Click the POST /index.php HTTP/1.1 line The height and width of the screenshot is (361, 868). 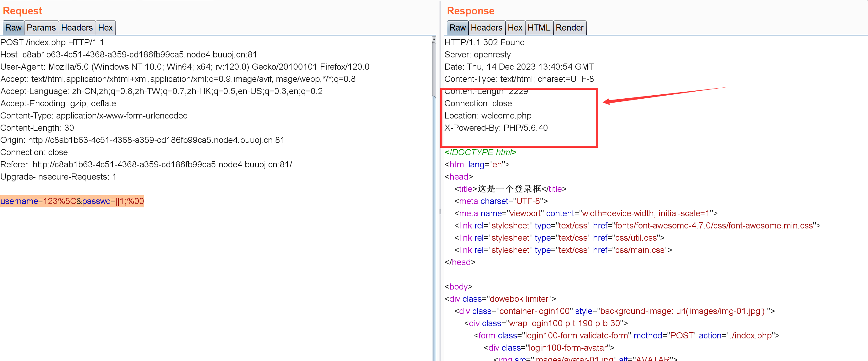pos(52,42)
